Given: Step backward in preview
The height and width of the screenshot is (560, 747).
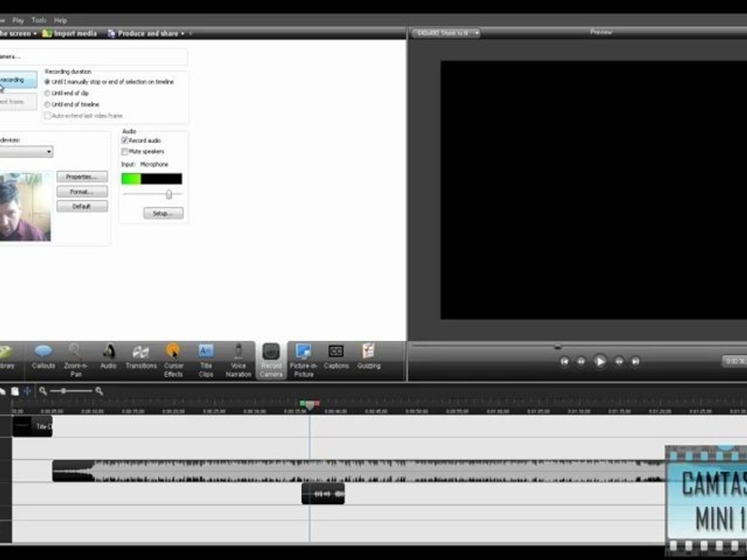Looking at the screenshot, I should tap(581, 362).
